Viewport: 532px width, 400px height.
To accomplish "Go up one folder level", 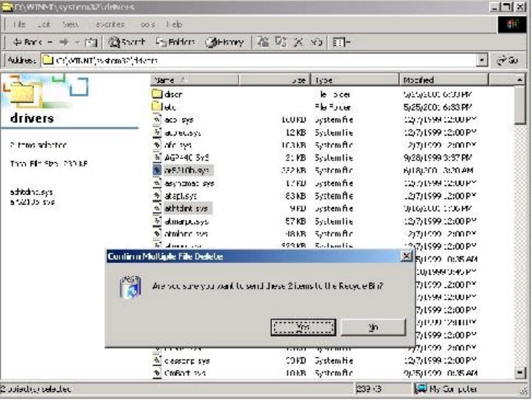I will pyautogui.click(x=90, y=42).
